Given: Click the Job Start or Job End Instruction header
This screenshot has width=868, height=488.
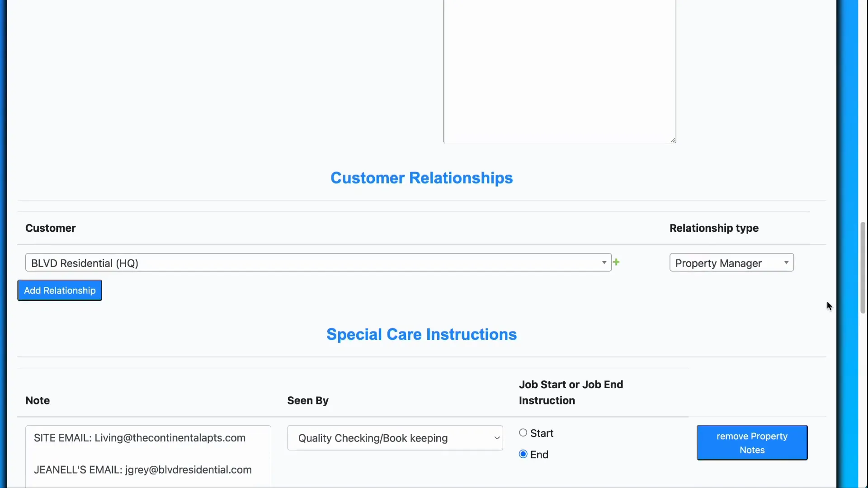Looking at the screenshot, I should pos(571,392).
